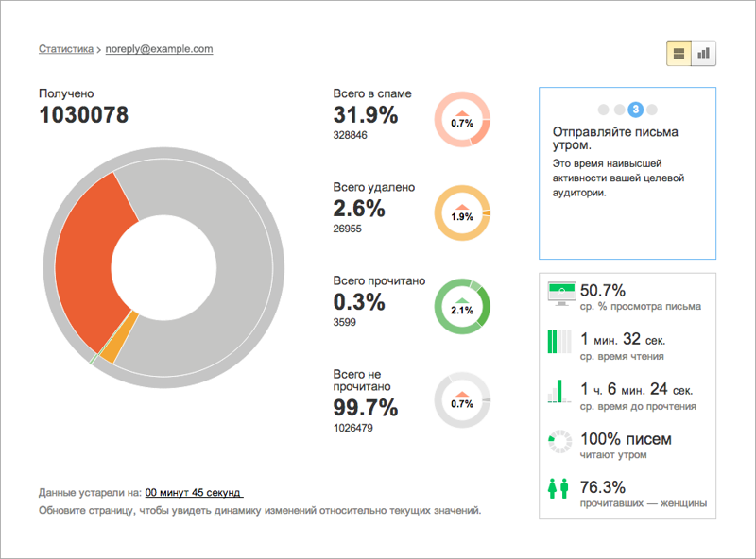Viewport: 756px width, 559px height.
Task: Select the first tip pagination dot
Action: coord(603,110)
